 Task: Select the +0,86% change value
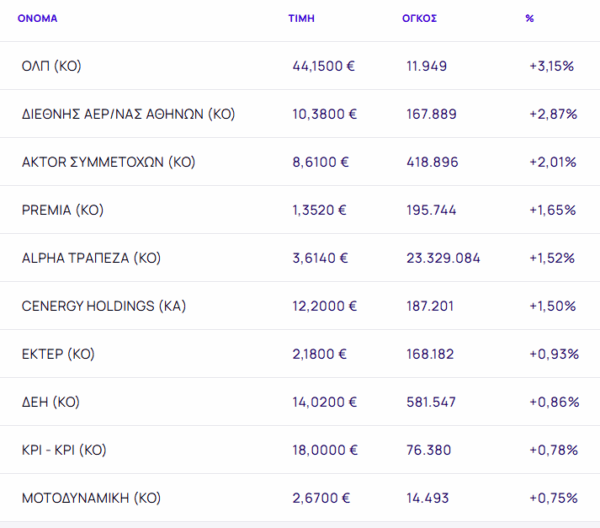[x=554, y=402]
